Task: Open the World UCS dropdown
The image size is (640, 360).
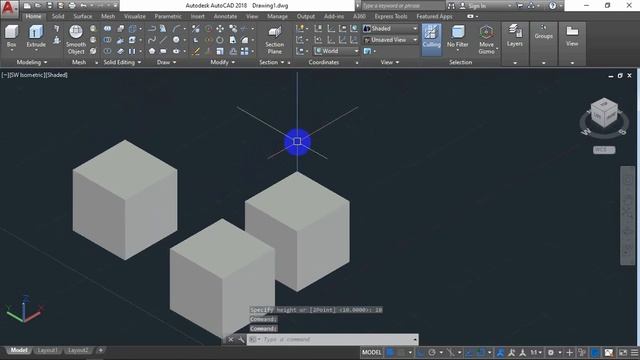Action: [337, 51]
